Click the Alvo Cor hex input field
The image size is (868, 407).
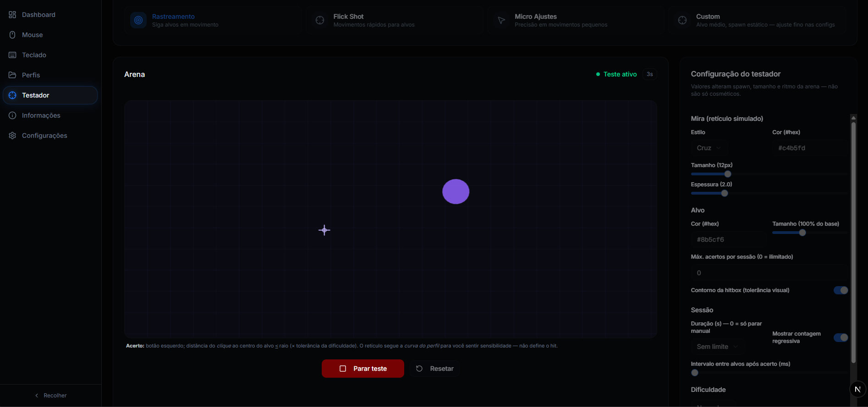pyautogui.click(x=729, y=239)
